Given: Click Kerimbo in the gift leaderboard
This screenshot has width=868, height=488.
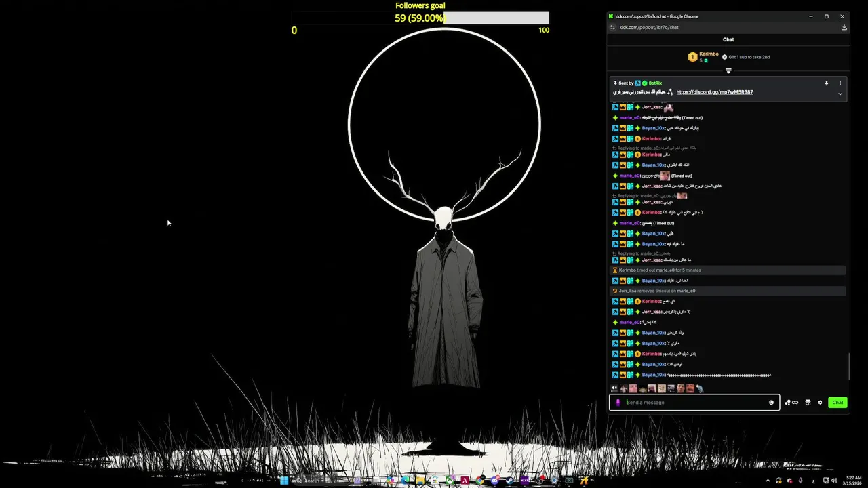Looking at the screenshot, I should [x=709, y=54].
